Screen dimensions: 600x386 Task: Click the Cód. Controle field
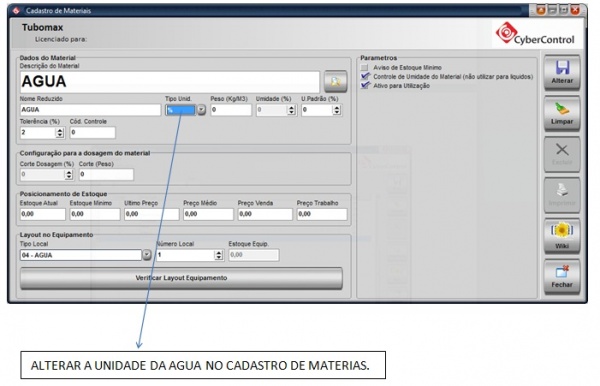[92, 133]
